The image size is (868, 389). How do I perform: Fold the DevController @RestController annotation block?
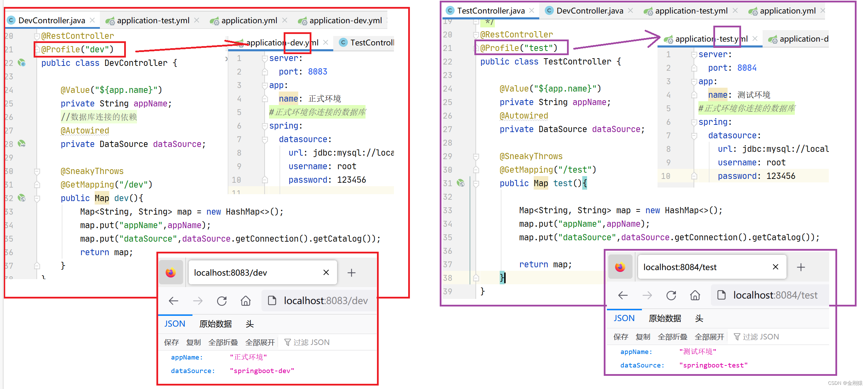37,36
